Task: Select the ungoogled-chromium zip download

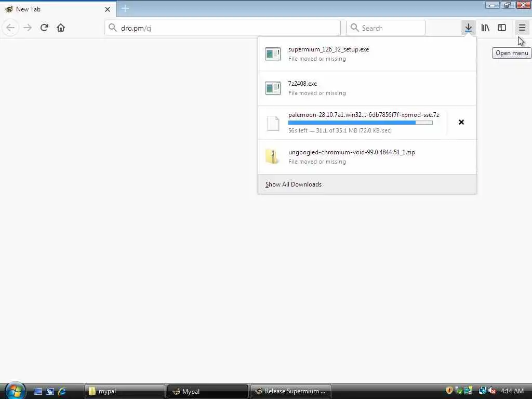Action: pyautogui.click(x=367, y=157)
